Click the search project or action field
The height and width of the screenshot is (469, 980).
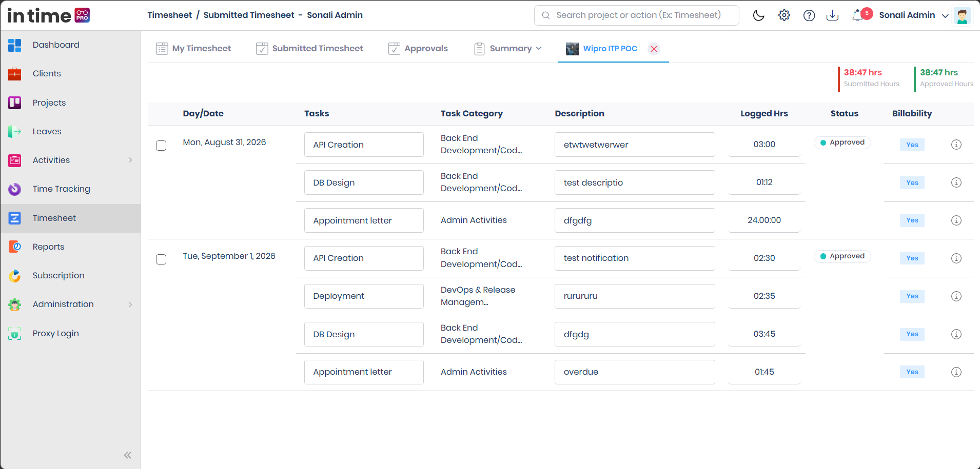[637, 15]
